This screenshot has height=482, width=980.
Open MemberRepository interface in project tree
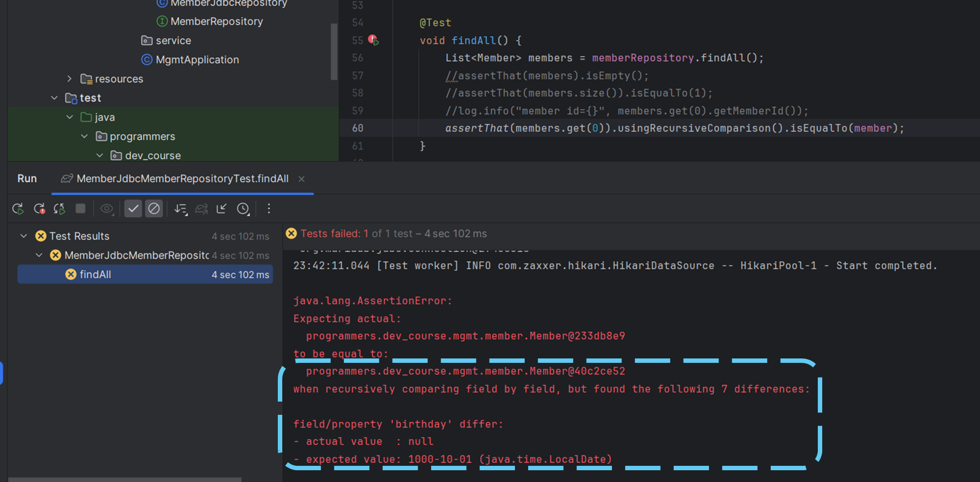pyautogui.click(x=217, y=21)
